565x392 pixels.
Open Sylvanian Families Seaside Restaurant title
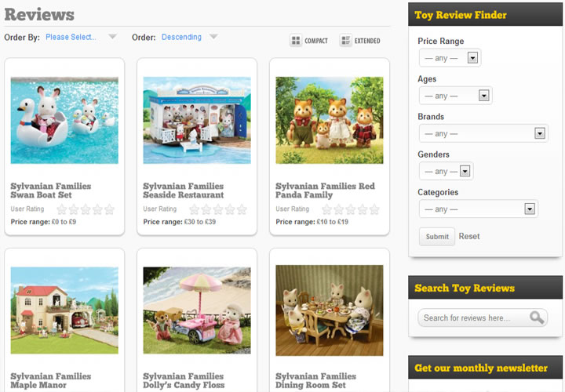184,191
